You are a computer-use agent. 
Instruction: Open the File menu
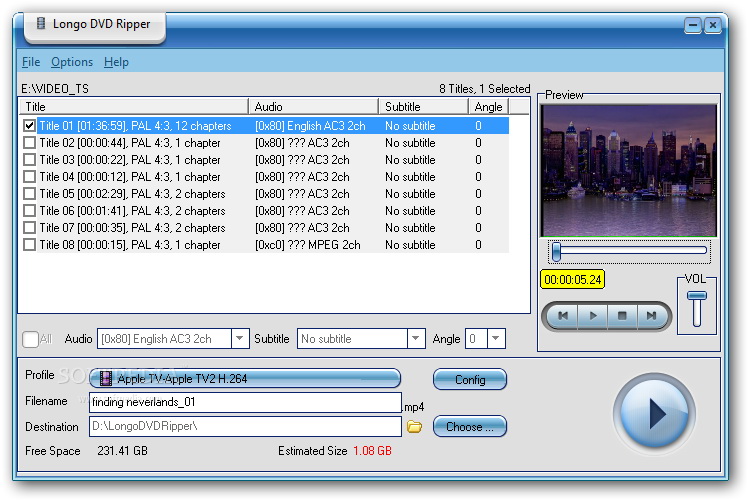(x=30, y=62)
